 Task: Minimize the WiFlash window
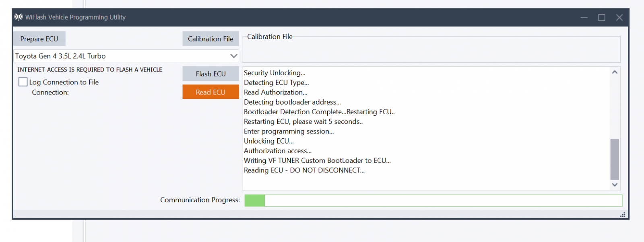pos(584,17)
